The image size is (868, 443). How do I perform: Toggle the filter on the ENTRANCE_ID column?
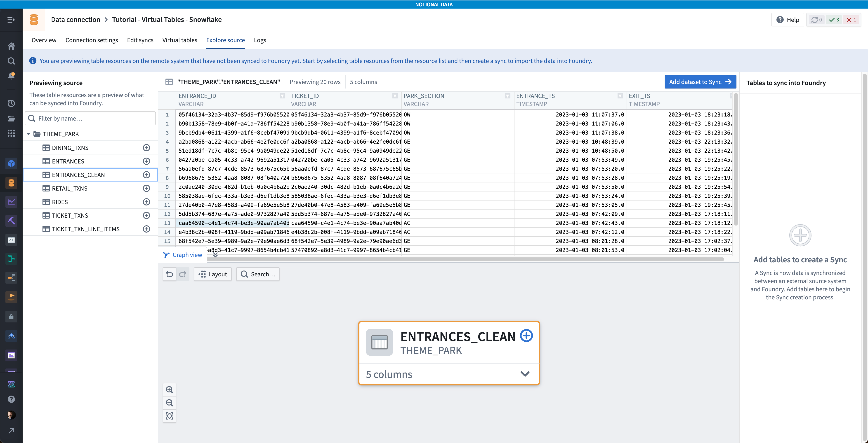(x=282, y=96)
